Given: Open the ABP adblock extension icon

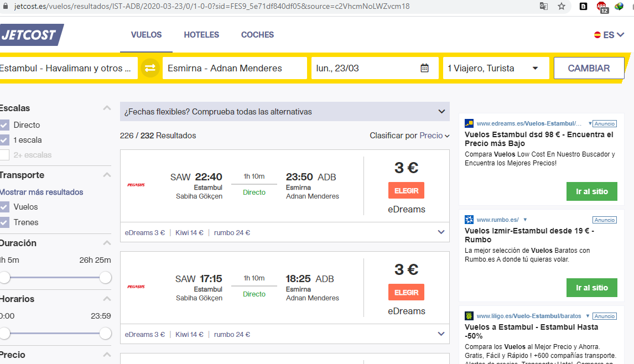Looking at the screenshot, I should point(602,7).
